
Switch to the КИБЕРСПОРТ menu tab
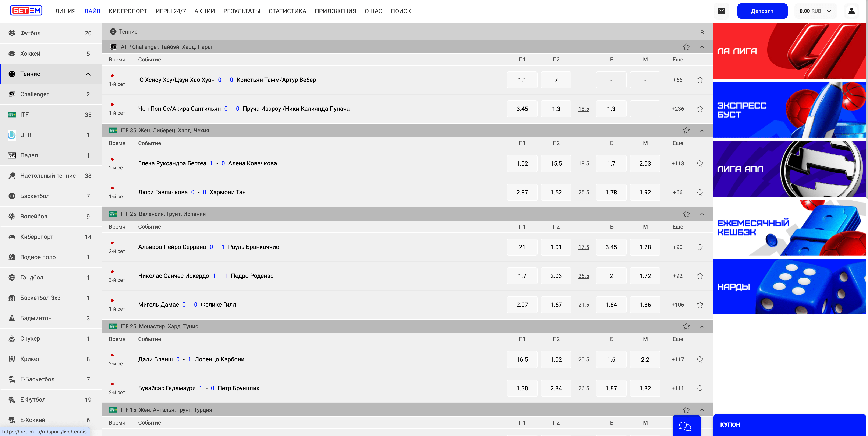click(x=128, y=11)
